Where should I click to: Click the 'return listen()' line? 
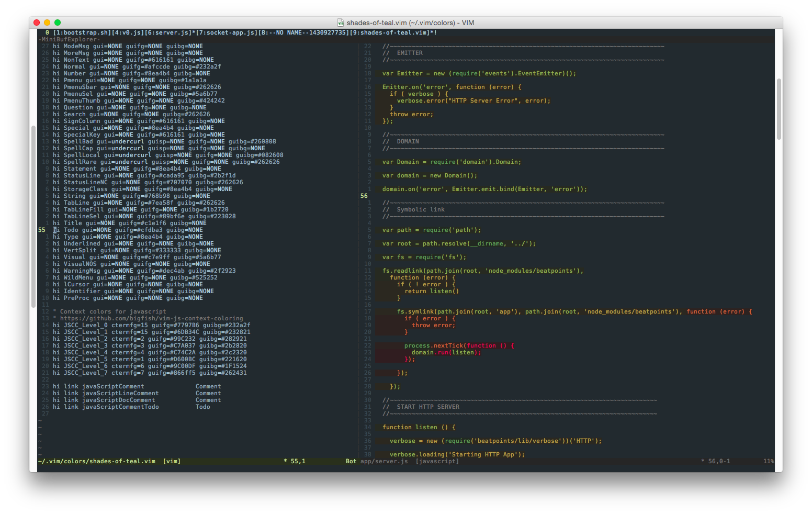[432, 291]
